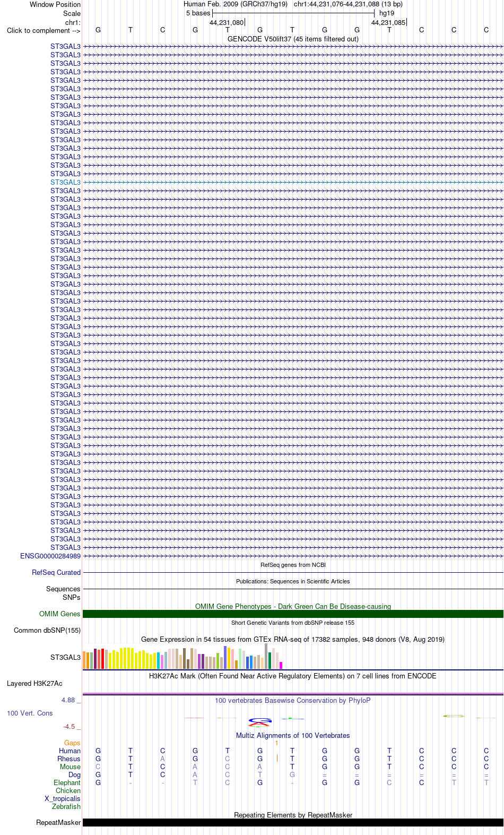Click the ENSG00000284989 intron arrow line
Screen dimensions: 504x835
(x=293, y=556)
